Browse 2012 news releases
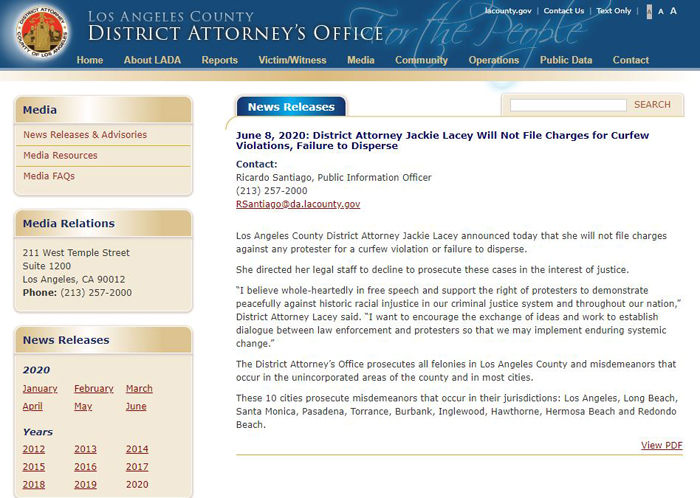 (34, 449)
